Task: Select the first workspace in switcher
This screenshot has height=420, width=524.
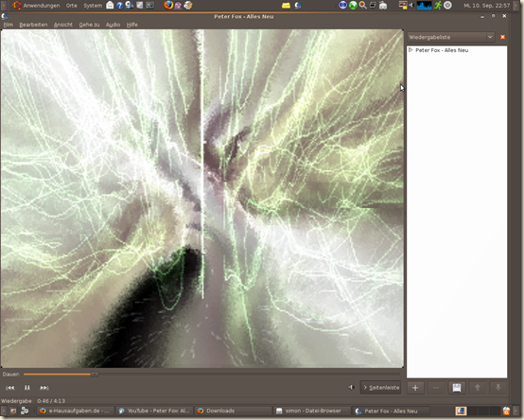Action: coord(461,411)
